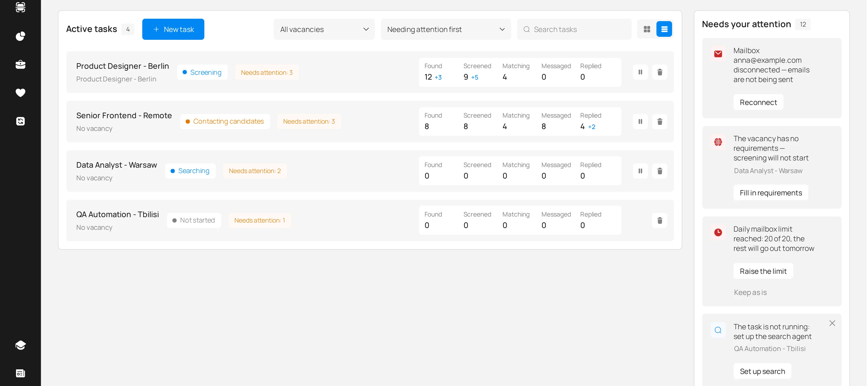Open the All vacancies dropdown
The image size is (868, 386).
[324, 29]
